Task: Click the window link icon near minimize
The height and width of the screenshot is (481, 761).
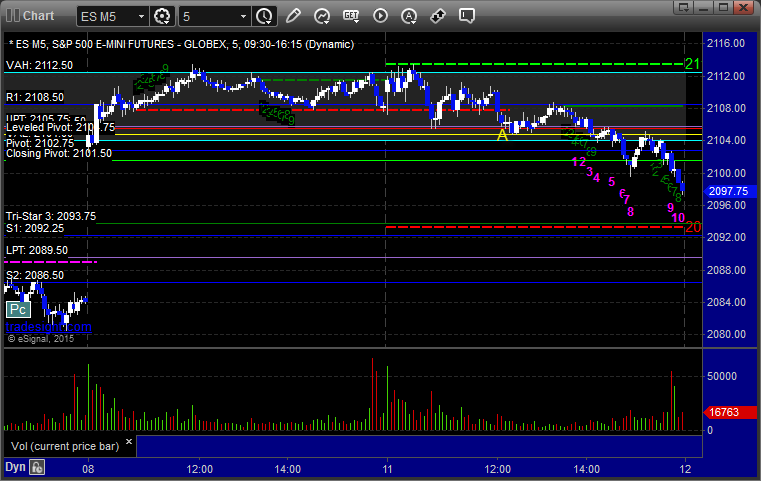Action: point(684,7)
